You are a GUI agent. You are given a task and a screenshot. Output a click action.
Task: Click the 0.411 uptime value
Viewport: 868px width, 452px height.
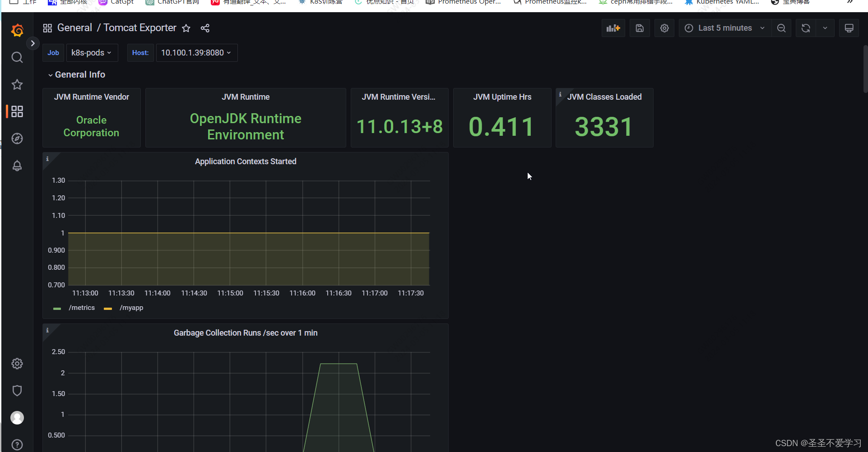(x=501, y=127)
